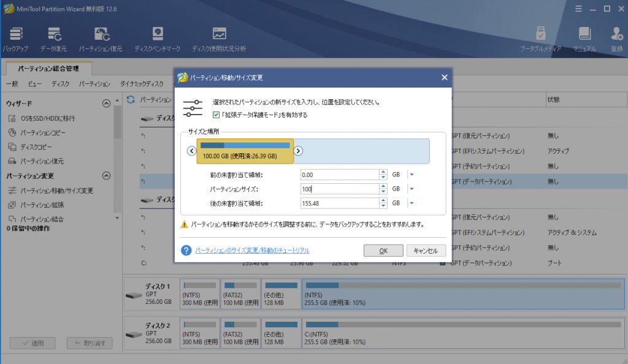
Task: Open the ダイナミックディスク menu
Action: tap(142, 83)
